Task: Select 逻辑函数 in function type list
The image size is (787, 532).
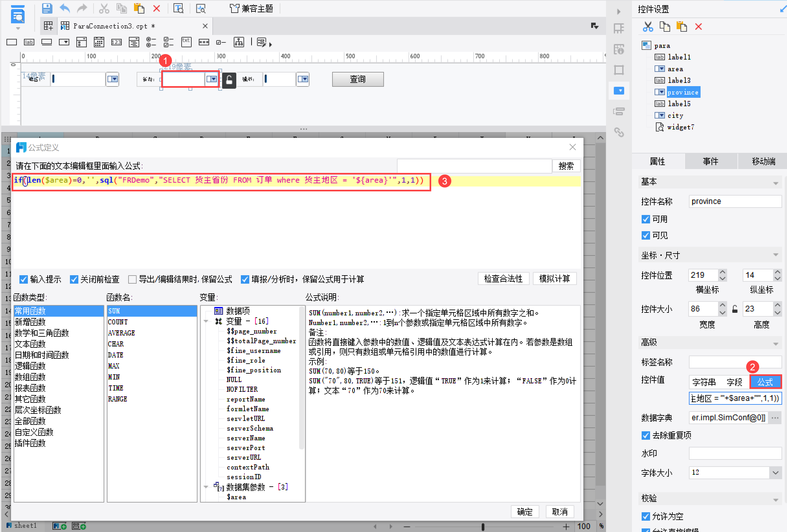Action: point(30,366)
